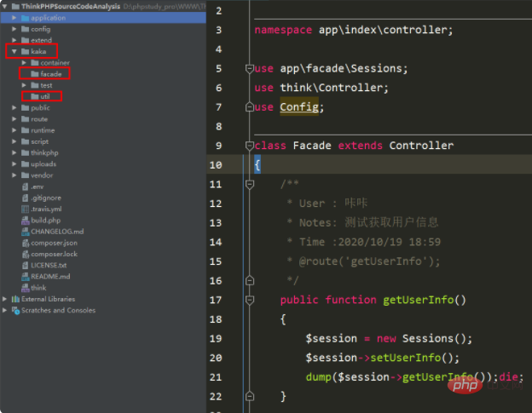This screenshot has height=413, width=532.
Task: Click the think file icon
Action: (x=26, y=288)
